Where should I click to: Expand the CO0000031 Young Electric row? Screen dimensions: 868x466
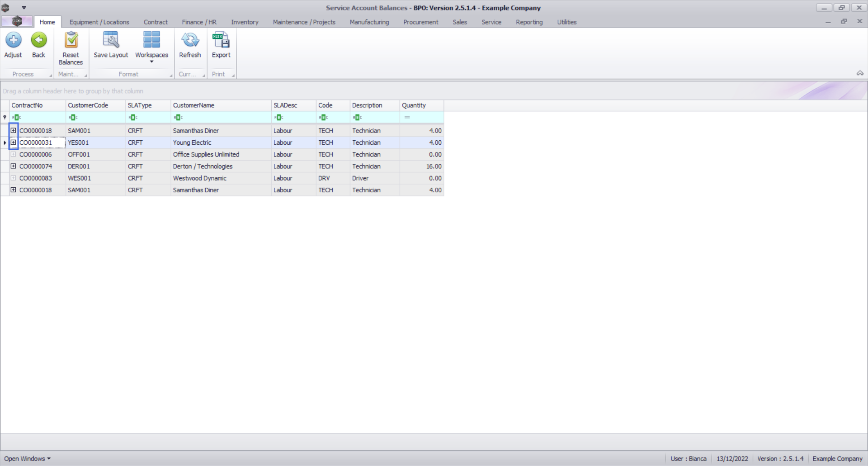pyautogui.click(x=14, y=143)
